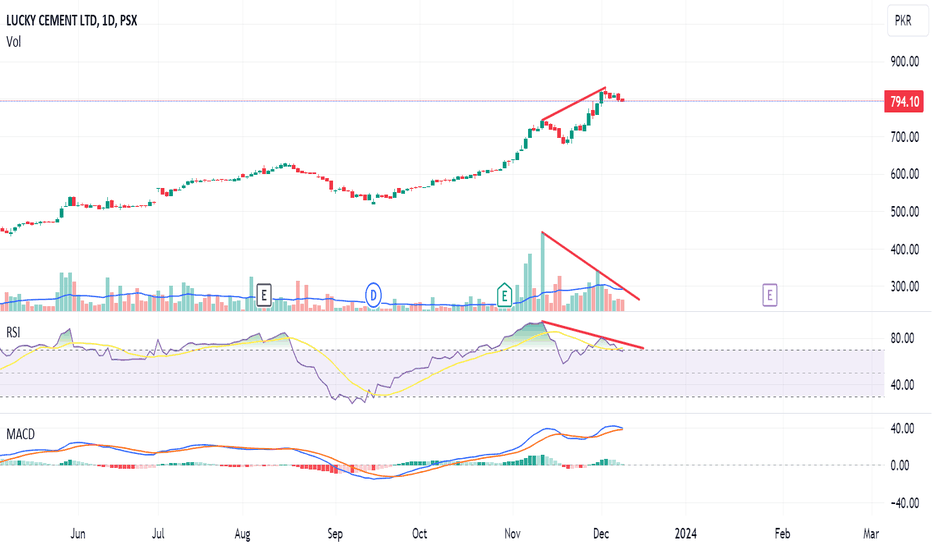Image resolution: width=932 pixels, height=550 pixels.
Task: Click the Sep label on time axis
Action: (x=335, y=534)
